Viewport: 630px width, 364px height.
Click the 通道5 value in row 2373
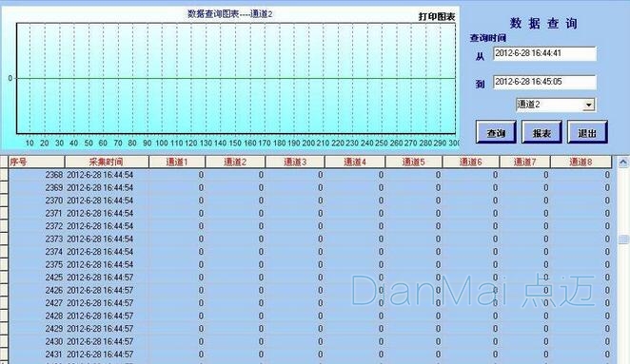click(x=438, y=239)
